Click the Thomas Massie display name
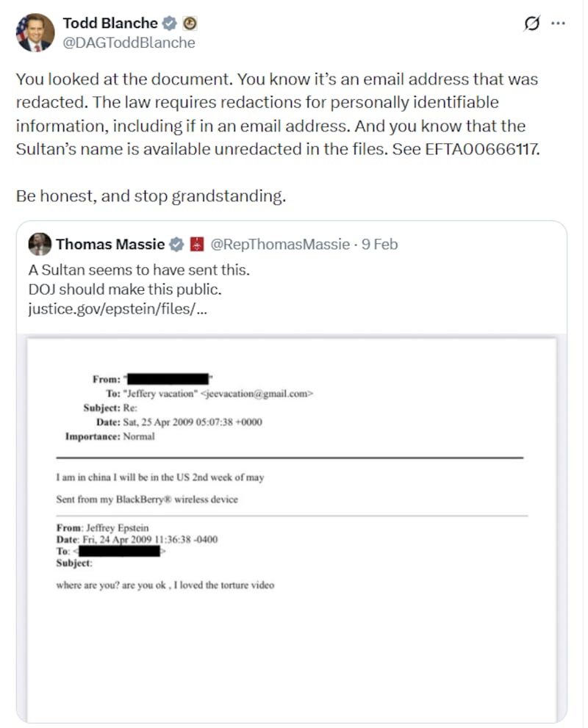 point(112,244)
